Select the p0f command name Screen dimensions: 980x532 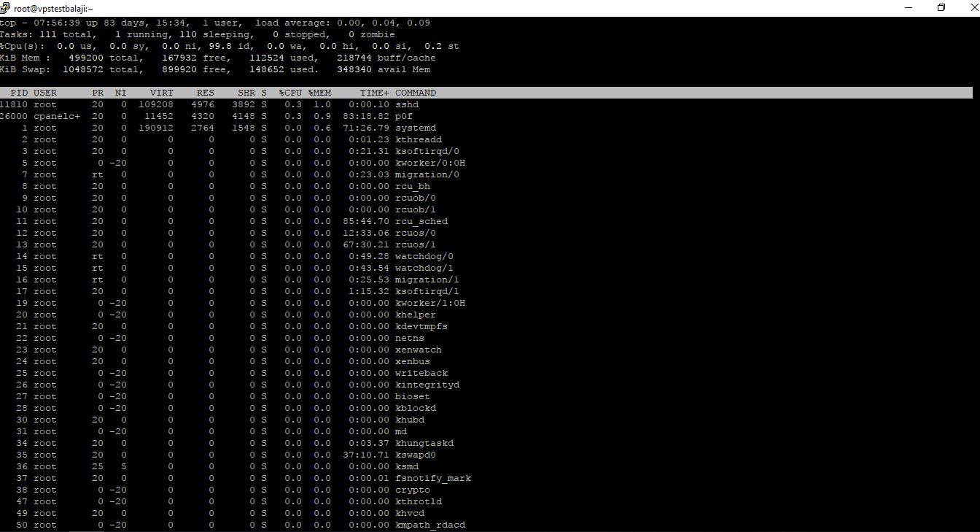[x=404, y=116]
